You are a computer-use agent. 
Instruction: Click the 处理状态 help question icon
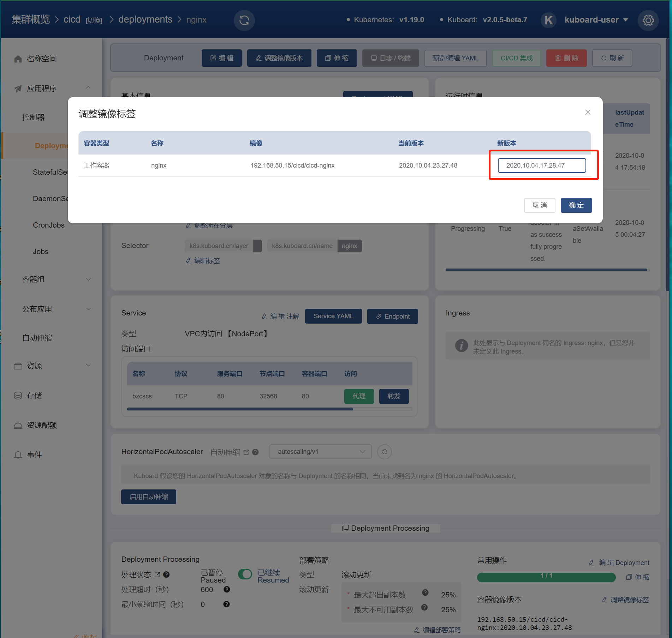pyautogui.click(x=166, y=575)
